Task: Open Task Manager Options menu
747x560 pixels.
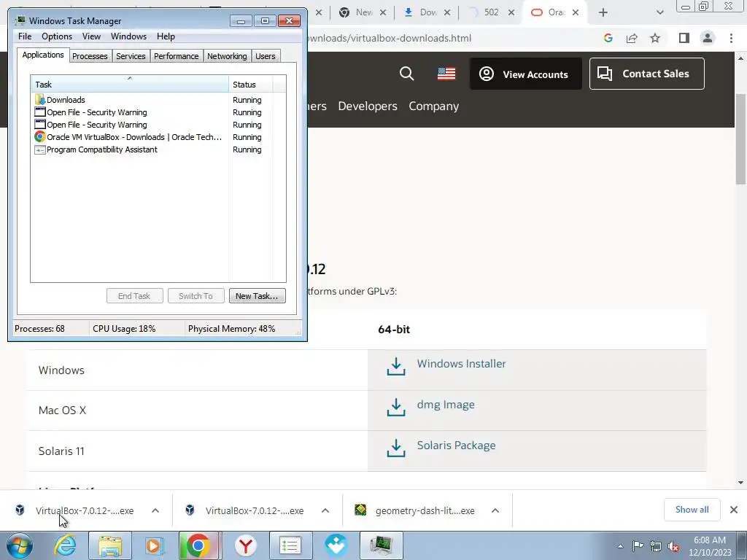Action: [57, 36]
